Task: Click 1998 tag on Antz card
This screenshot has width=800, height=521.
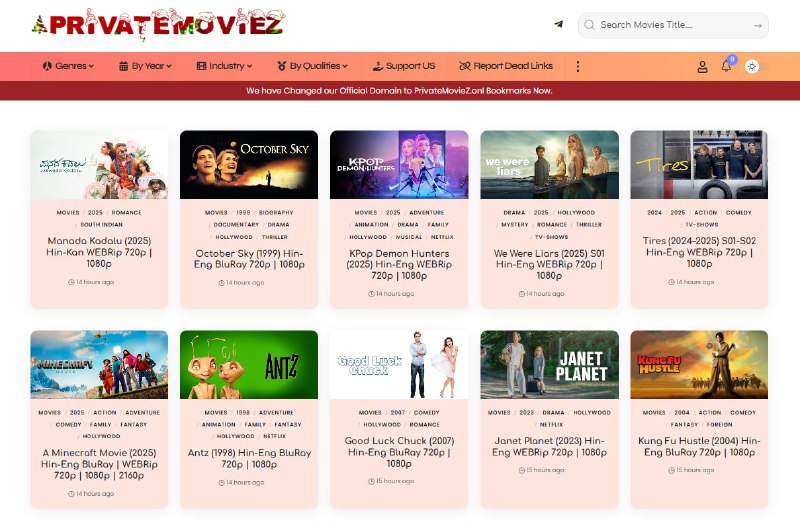Action: pos(243,412)
